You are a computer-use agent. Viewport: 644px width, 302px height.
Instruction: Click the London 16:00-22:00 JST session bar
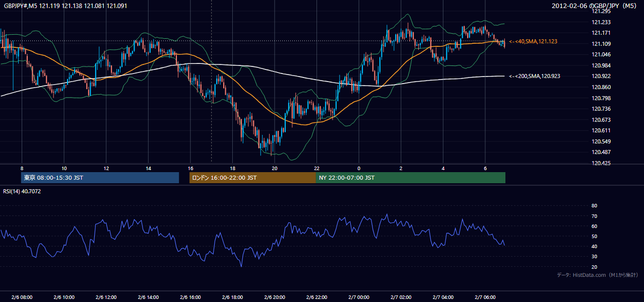point(252,178)
